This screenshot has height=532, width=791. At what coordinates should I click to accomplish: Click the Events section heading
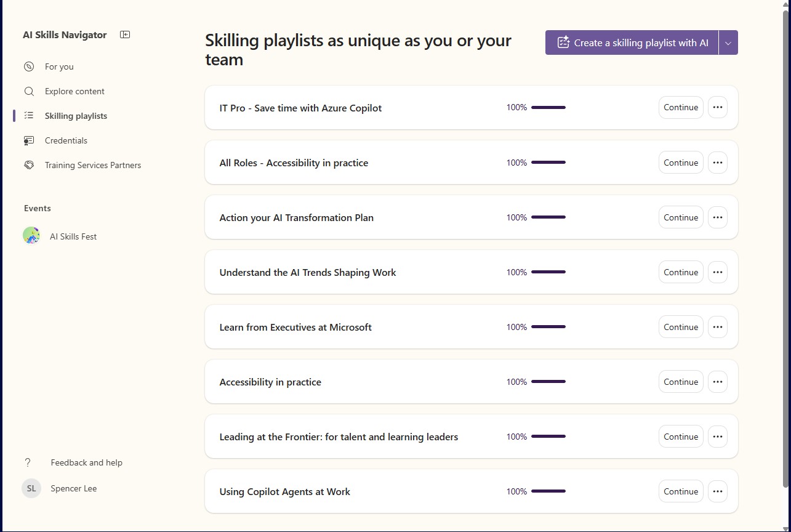38,208
